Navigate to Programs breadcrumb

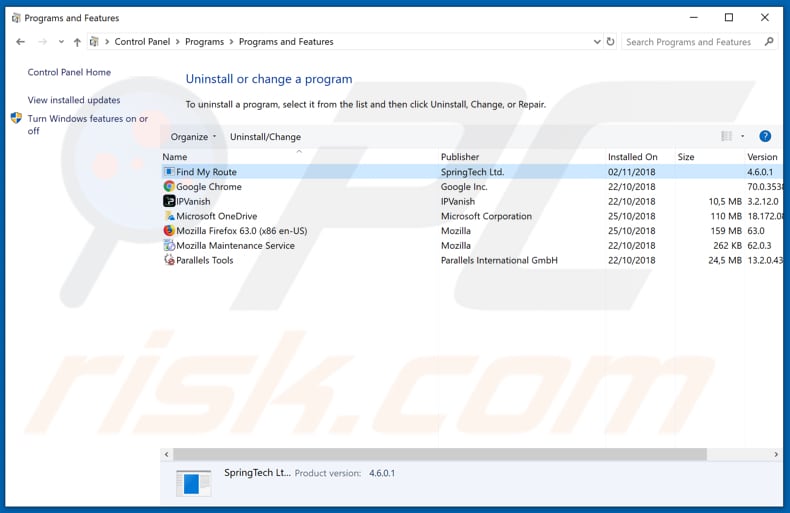tap(205, 42)
